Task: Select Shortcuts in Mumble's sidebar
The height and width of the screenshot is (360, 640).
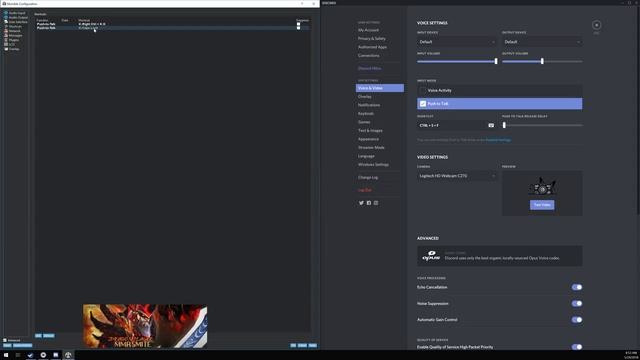Action: (13, 27)
